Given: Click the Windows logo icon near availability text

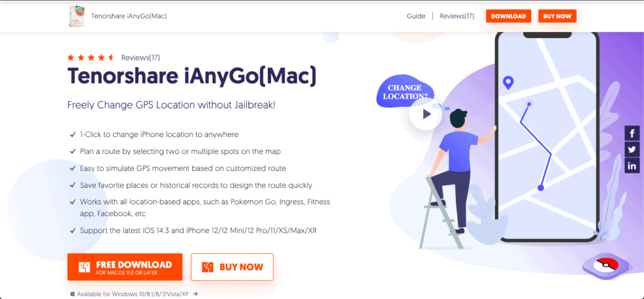Looking at the screenshot, I should [x=72, y=294].
